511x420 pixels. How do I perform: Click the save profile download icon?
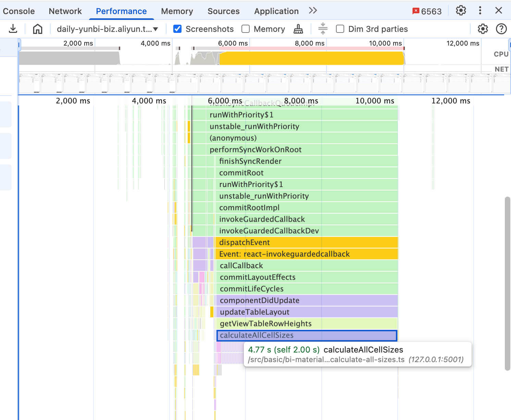tap(13, 29)
